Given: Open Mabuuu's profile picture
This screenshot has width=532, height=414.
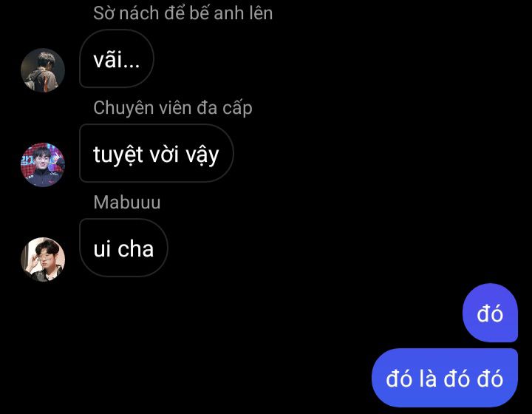Looking at the screenshot, I should pyautogui.click(x=43, y=259).
